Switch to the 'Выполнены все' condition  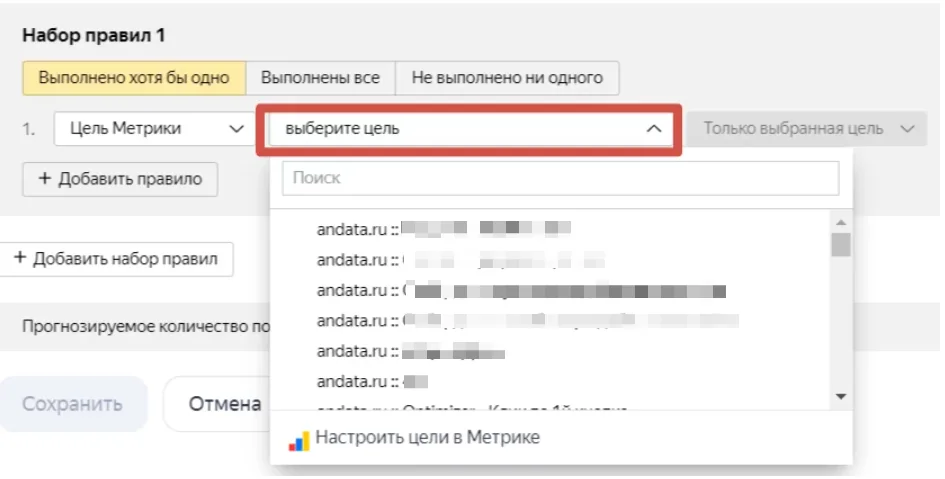coord(321,78)
